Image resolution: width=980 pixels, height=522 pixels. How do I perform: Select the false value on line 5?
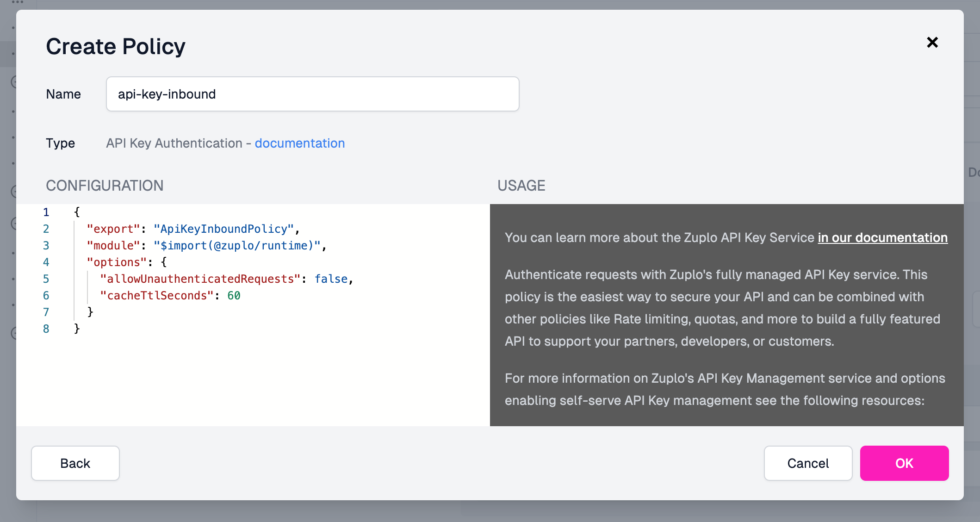[331, 279]
